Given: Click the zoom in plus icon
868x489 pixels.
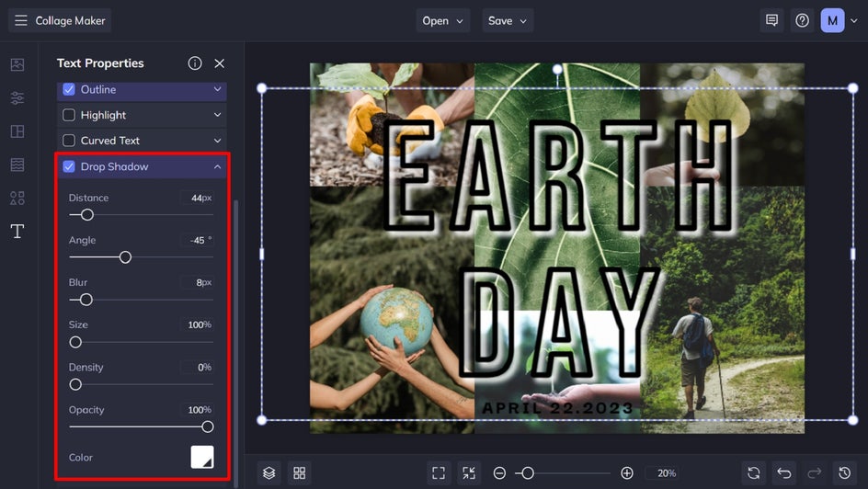Looking at the screenshot, I should point(627,472).
